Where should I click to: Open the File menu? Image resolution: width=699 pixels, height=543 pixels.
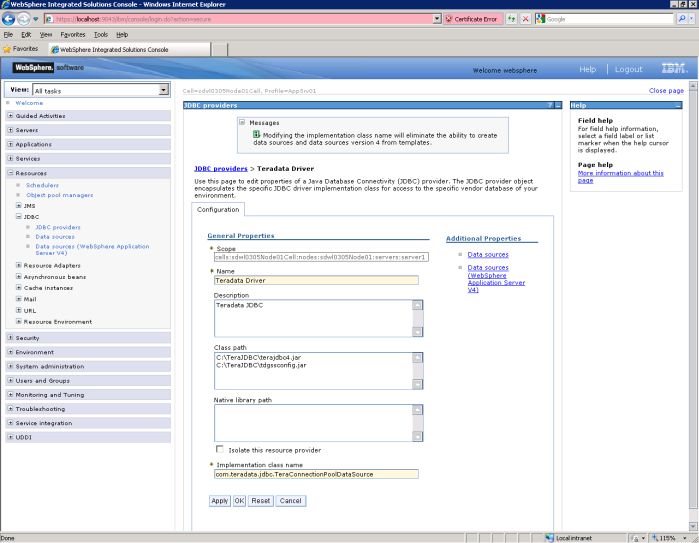coord(8,34)
